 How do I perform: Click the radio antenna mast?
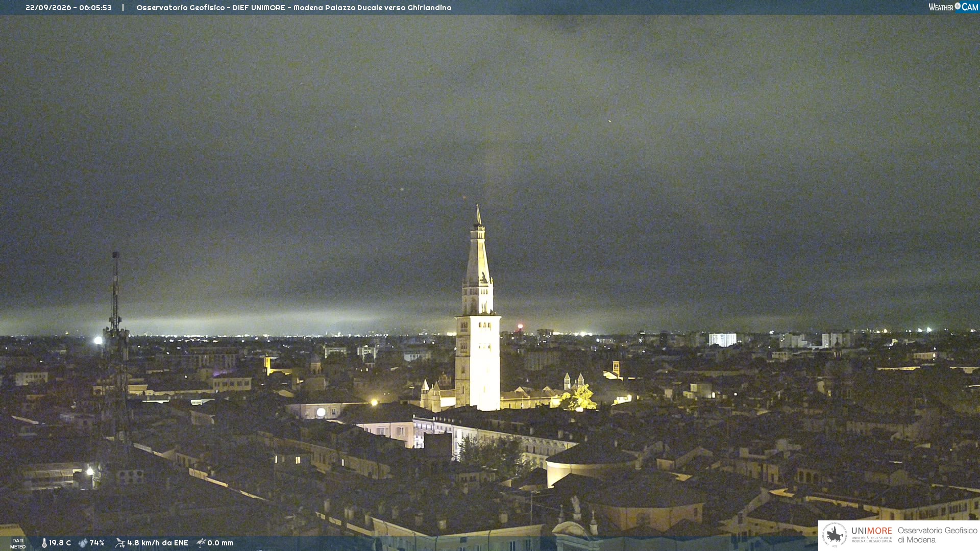coord(116,347)
